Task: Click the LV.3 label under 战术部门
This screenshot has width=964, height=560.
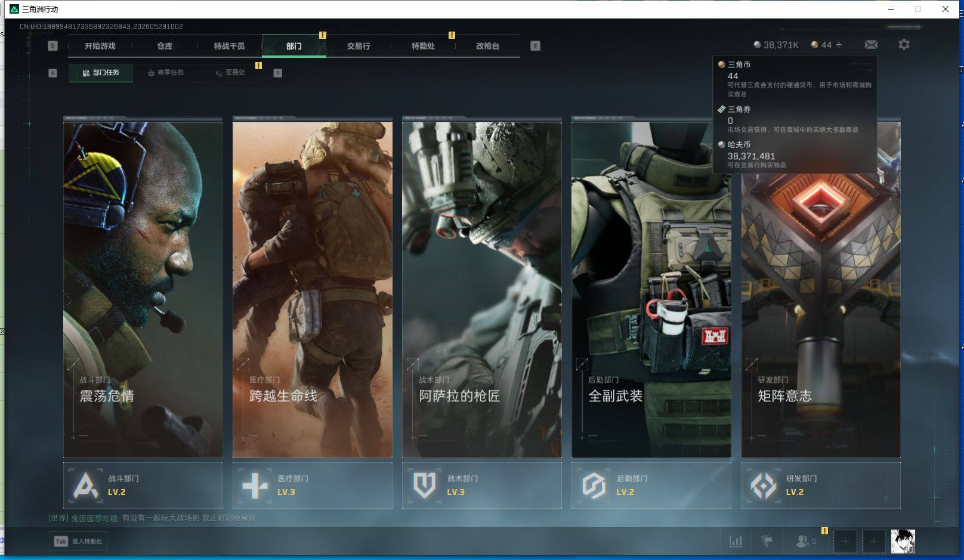Action: coord(455,492)
